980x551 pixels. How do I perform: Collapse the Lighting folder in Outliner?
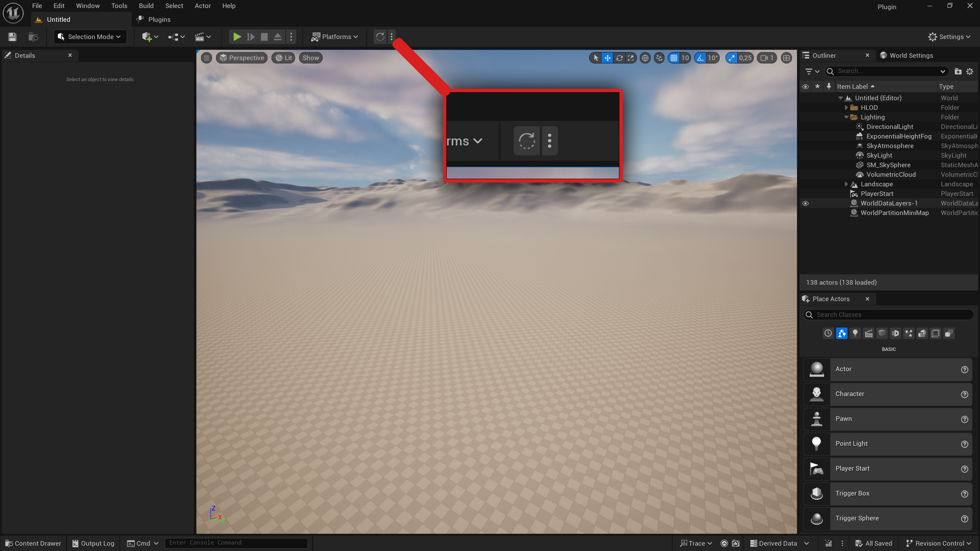coord(846,117)
